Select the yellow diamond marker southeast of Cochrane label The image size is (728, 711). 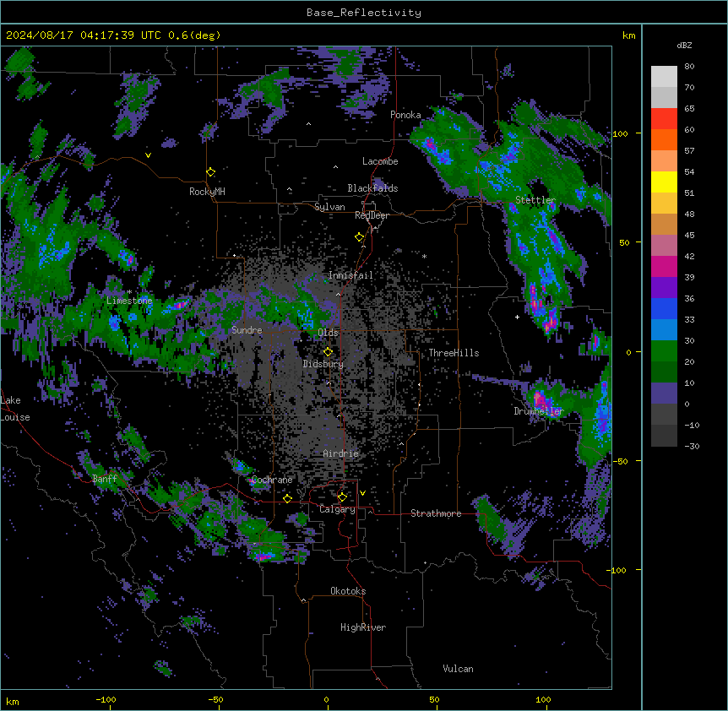tap(287, 498)
